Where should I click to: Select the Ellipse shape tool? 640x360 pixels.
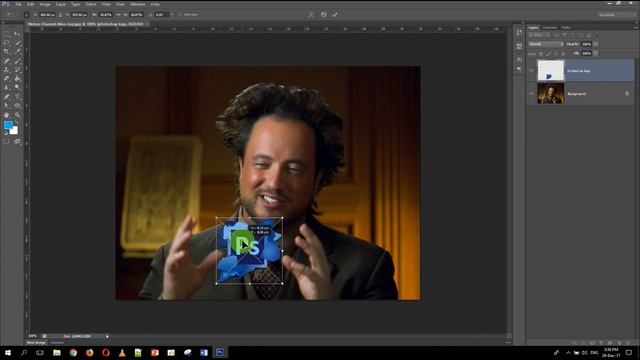(17, 106)
